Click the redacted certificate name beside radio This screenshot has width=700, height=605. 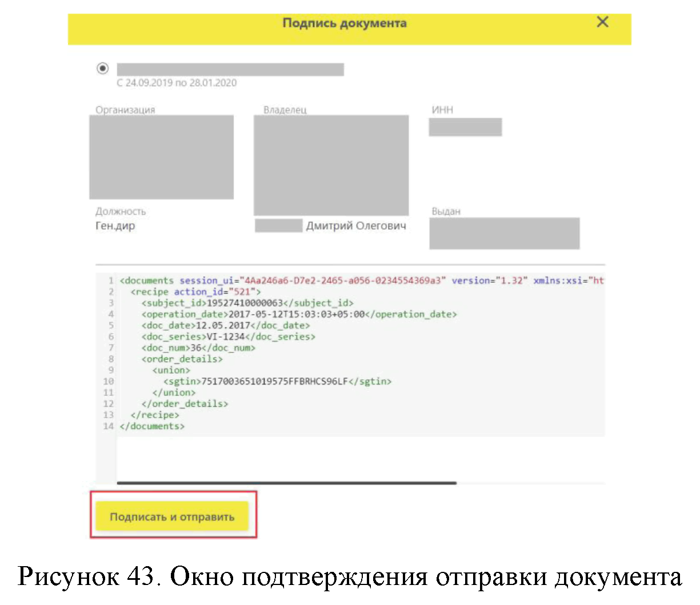click(x=230, y=70)
